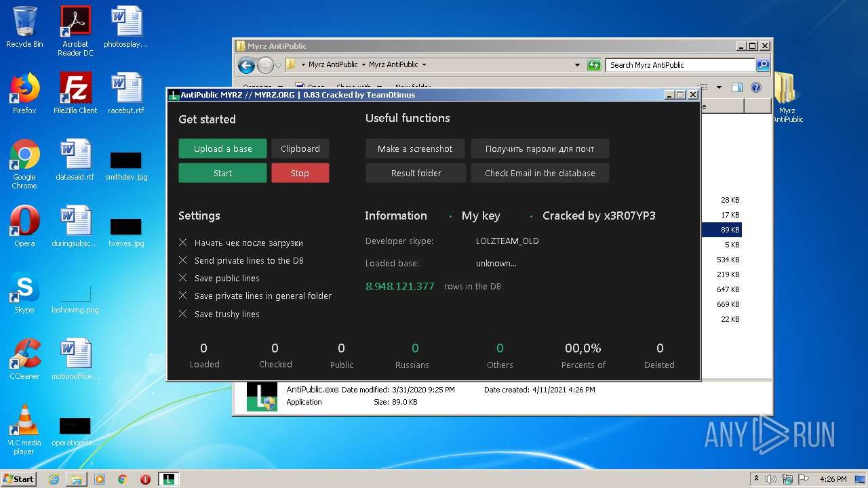Viewport: 868px width, 488px height.
Task: Open the volume control in tray
Action: (x=771, y=479)
